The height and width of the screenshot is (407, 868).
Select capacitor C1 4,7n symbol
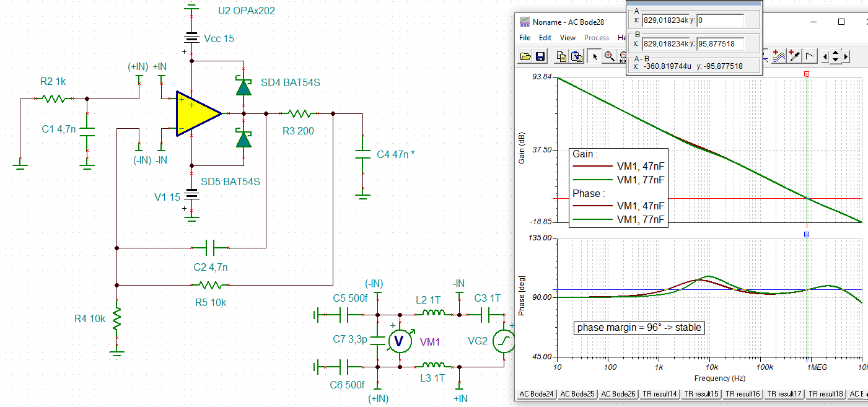pos(87,133)
